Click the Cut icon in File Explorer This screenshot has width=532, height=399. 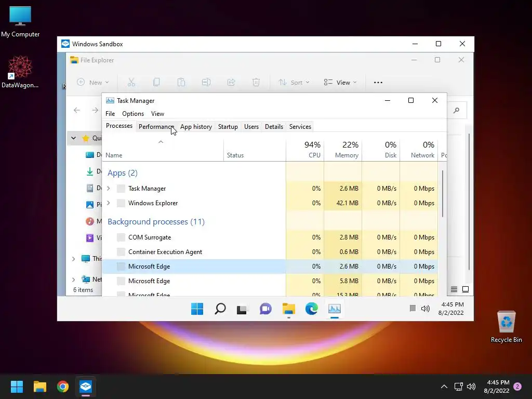[x=131, y=82]
